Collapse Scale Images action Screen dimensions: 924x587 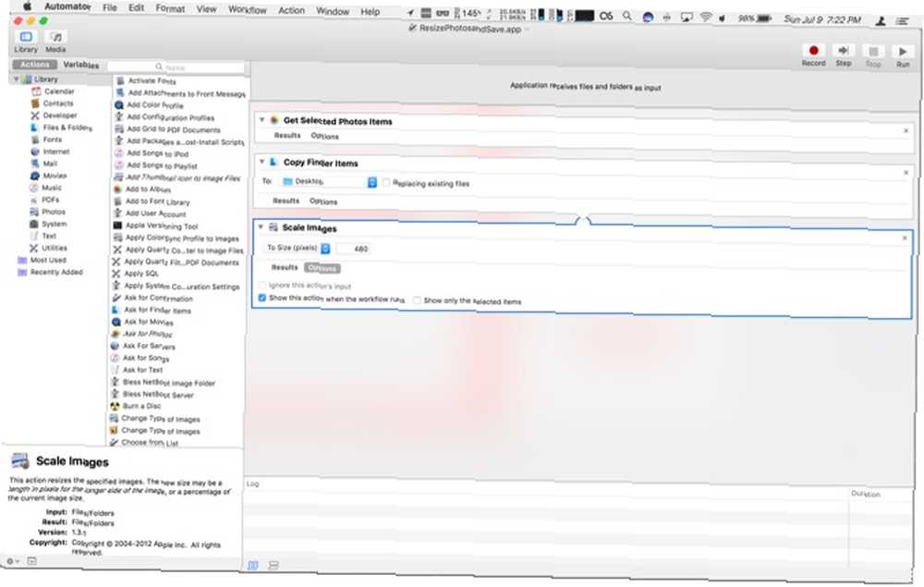pos(261,226)
